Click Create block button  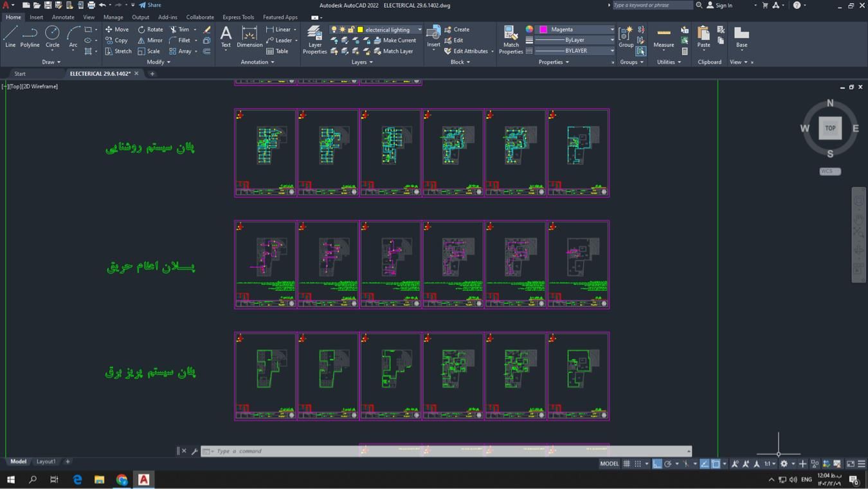coord(457,30)
